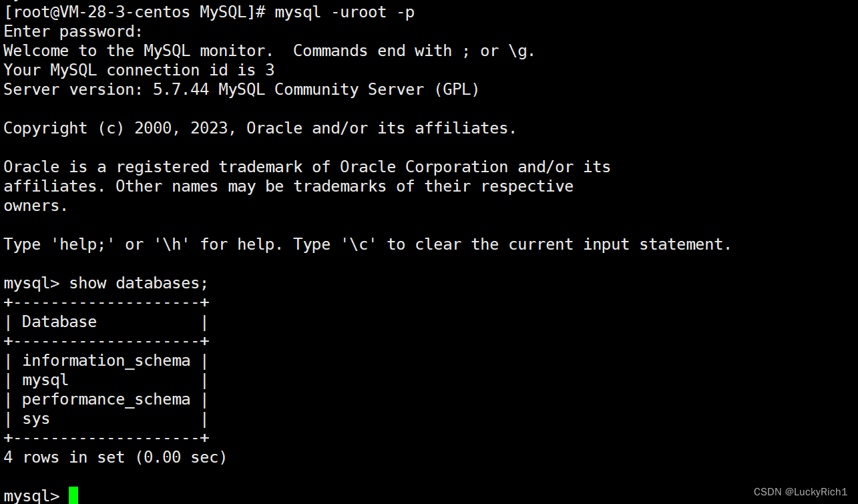Click the 'show databases;' command
Screen dimensions: 858x504
(x=134, y=283)
